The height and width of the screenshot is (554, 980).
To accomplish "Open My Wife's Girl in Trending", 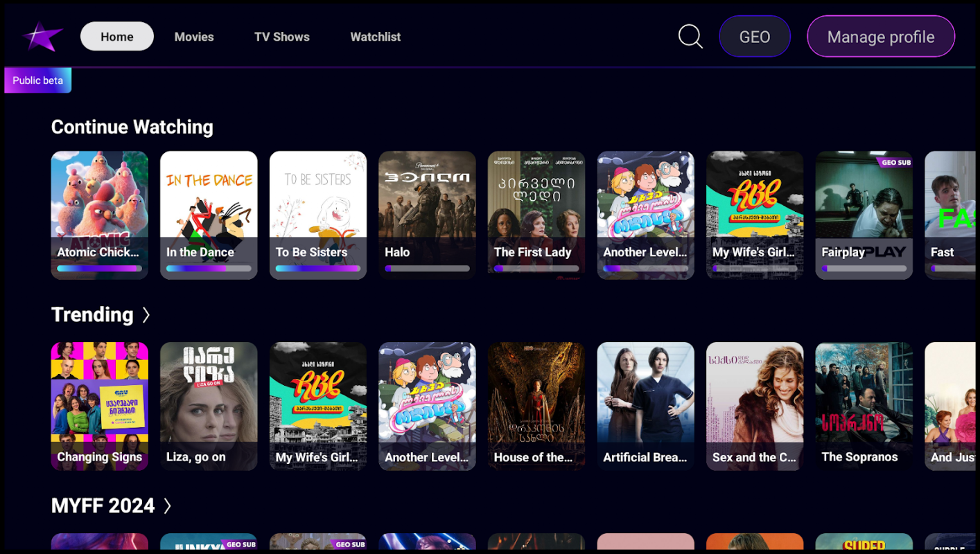I will pos(318,406).
